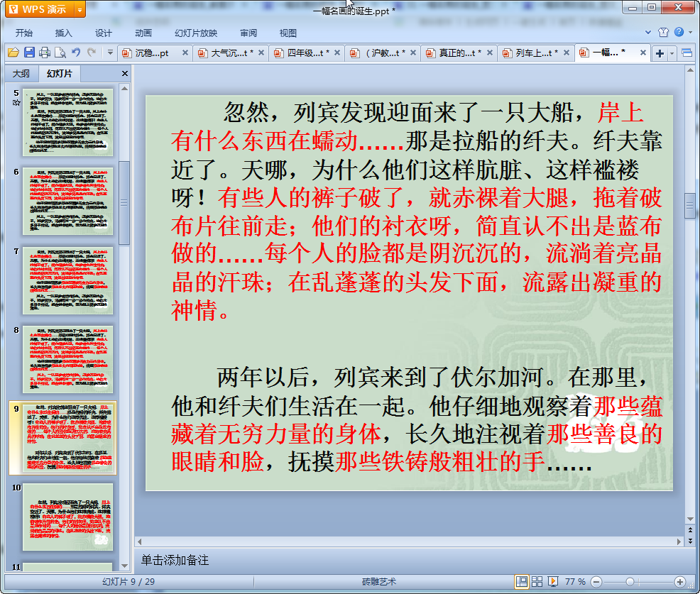Image resolution: width=700 pixels, height=594 pixels.
Task: Click horizontal scrollbar left arrow
Action: [x=140, y=541]
